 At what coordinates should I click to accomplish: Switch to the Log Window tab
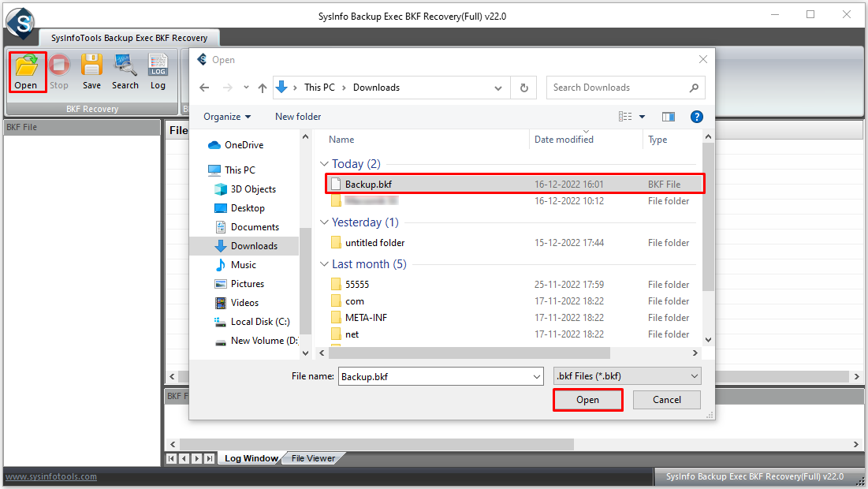point(251,458)
